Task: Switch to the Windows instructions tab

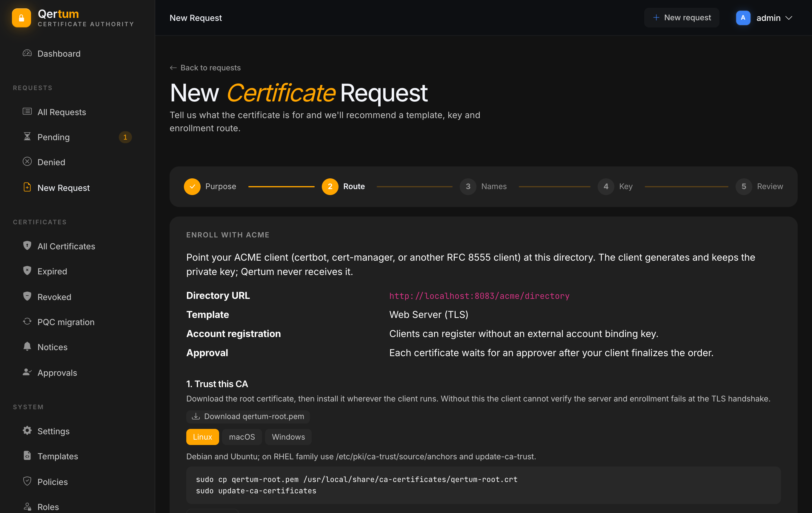Action: [288, 437]
